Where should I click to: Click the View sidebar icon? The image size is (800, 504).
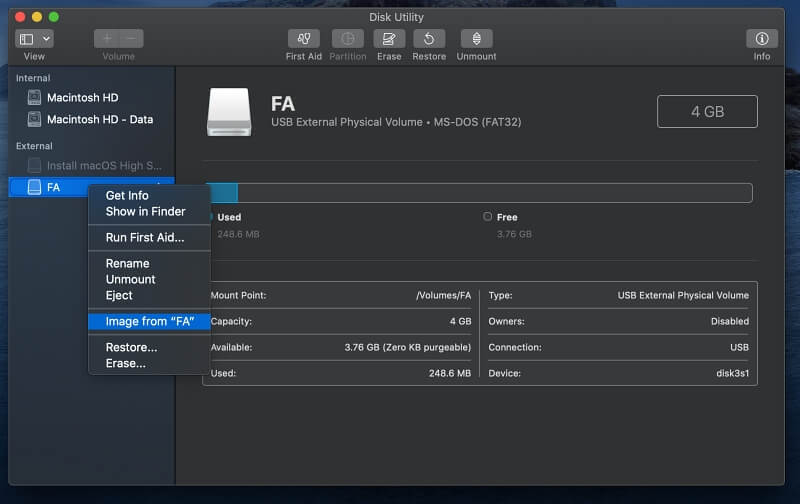tap(27, 39)
